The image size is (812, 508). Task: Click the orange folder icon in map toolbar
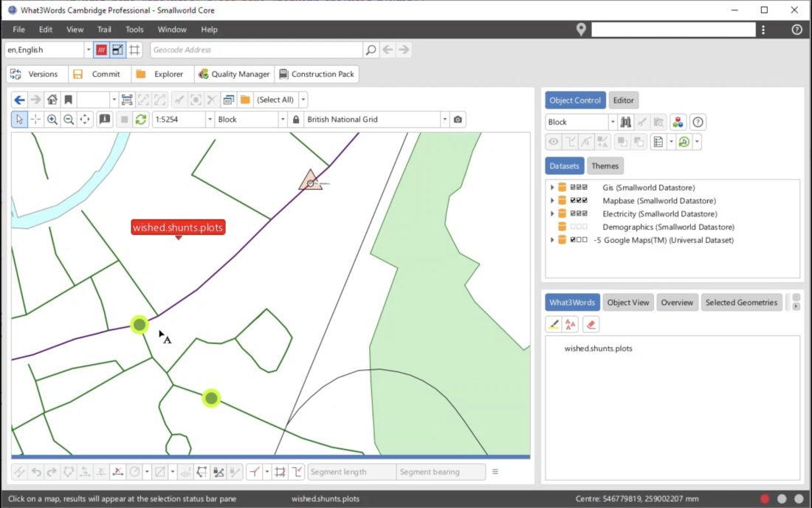point(246,100)
